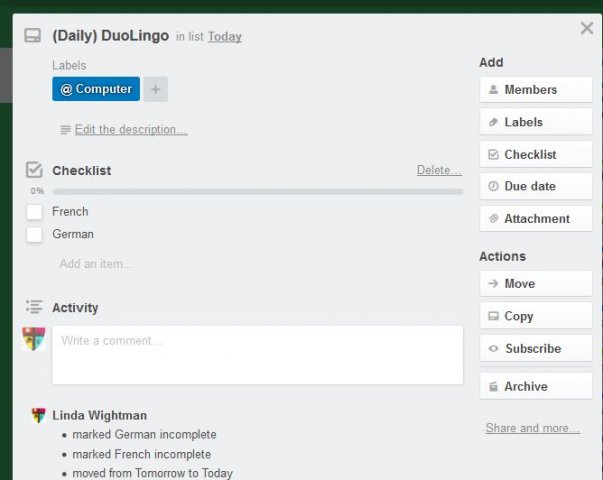603x480 pixels.
Task: Click the user avatar beside the comment box
Action: (x=34, y=338)
